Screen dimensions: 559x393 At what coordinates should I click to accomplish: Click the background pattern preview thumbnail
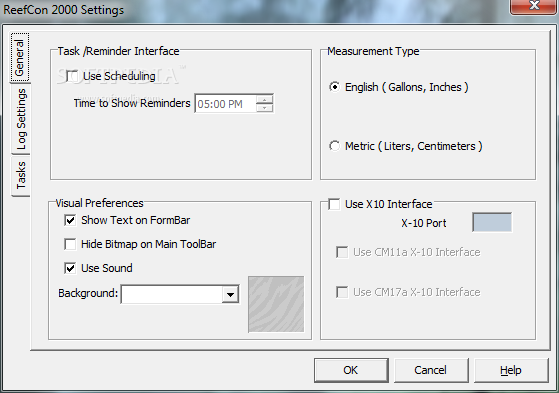point(276,304)
